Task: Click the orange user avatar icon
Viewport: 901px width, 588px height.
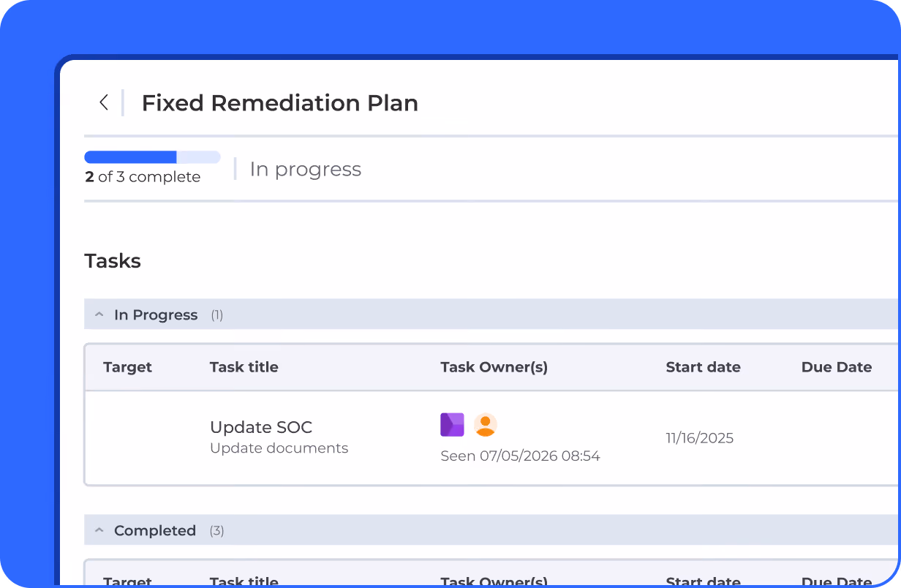Action: tap(486, 425)
